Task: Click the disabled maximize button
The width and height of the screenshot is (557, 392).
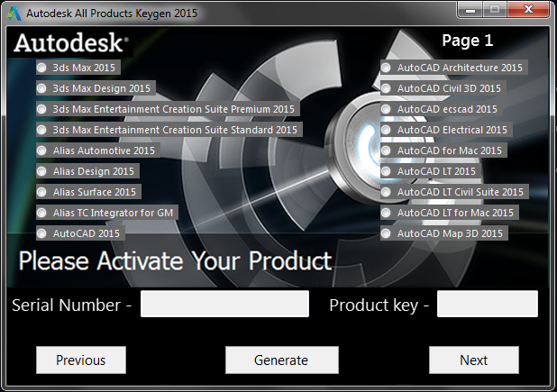Action: (x=495, y=10)
